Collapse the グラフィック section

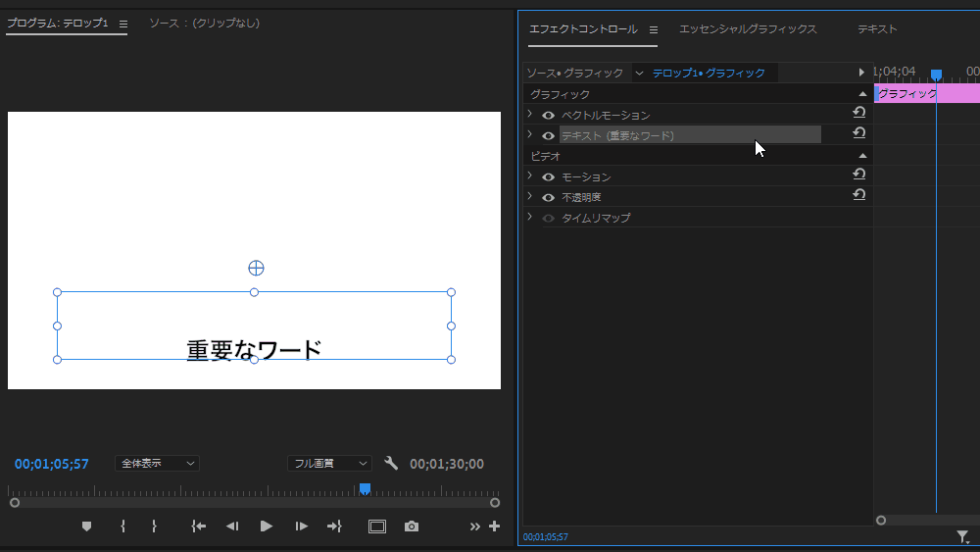tap(862, 94)
